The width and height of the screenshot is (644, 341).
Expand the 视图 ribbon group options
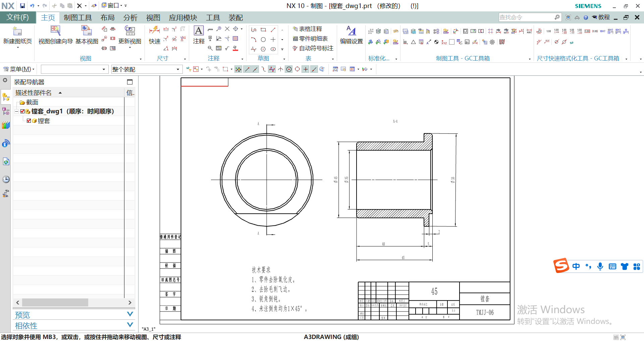[141, 59]
